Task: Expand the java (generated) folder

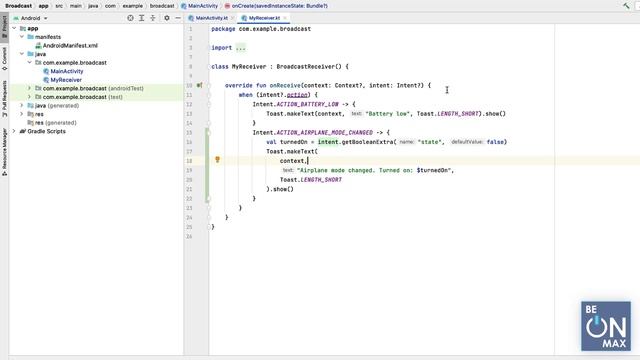Action: 22,105
